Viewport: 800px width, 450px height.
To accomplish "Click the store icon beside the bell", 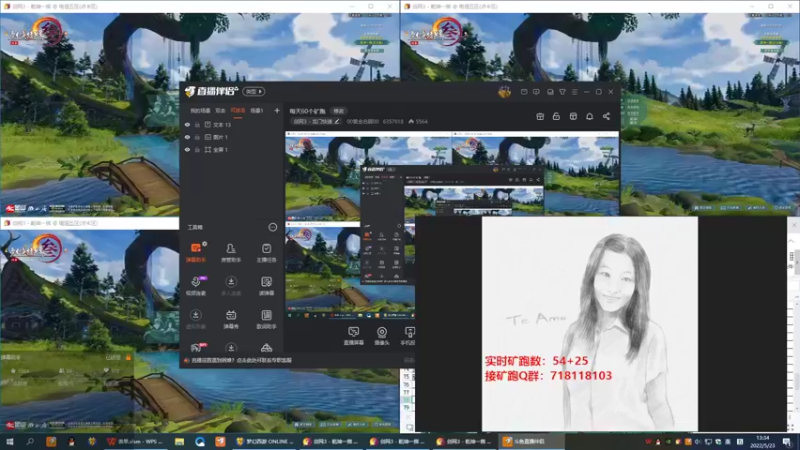I will (x=573, y=116).
